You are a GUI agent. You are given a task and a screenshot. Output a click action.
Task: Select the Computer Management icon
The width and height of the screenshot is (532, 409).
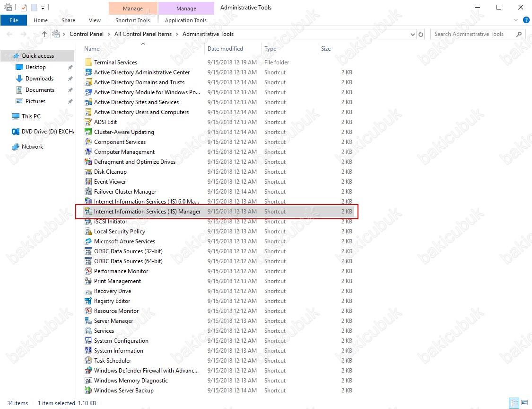pyautogui.click(x=88, y=152)
